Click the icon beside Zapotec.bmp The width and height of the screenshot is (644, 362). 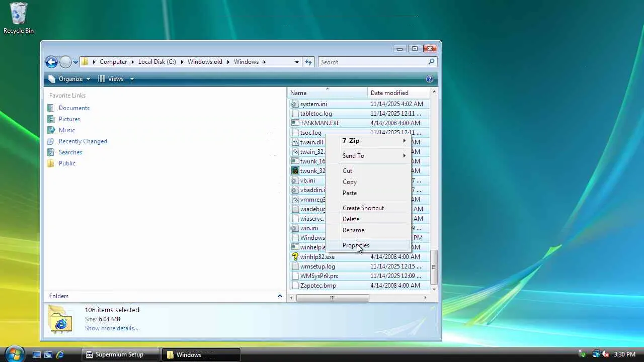pos(295,286)
